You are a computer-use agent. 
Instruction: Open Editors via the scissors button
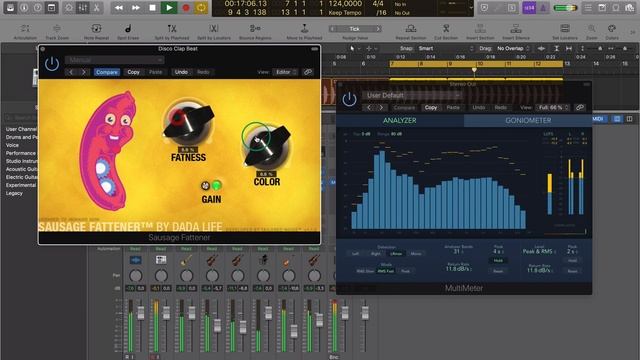click(x=96, y=7)
